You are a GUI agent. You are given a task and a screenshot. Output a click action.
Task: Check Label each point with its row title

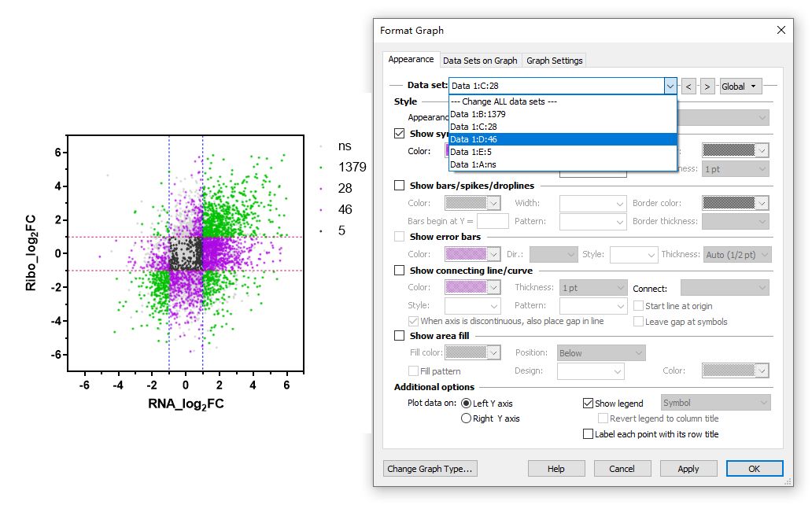(588, 434)
